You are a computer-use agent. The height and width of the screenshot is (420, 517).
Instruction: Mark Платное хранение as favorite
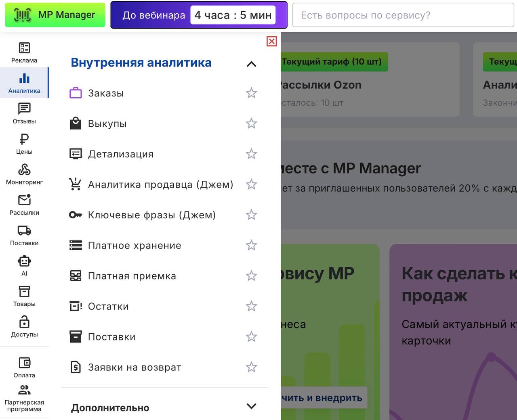[251, 245]
